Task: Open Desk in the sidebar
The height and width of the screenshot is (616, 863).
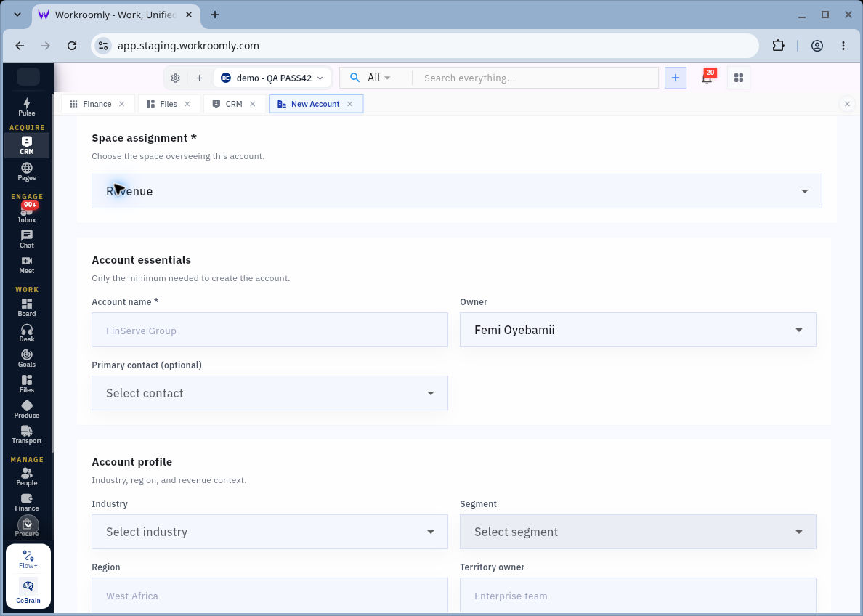Action: pos(26,333)
